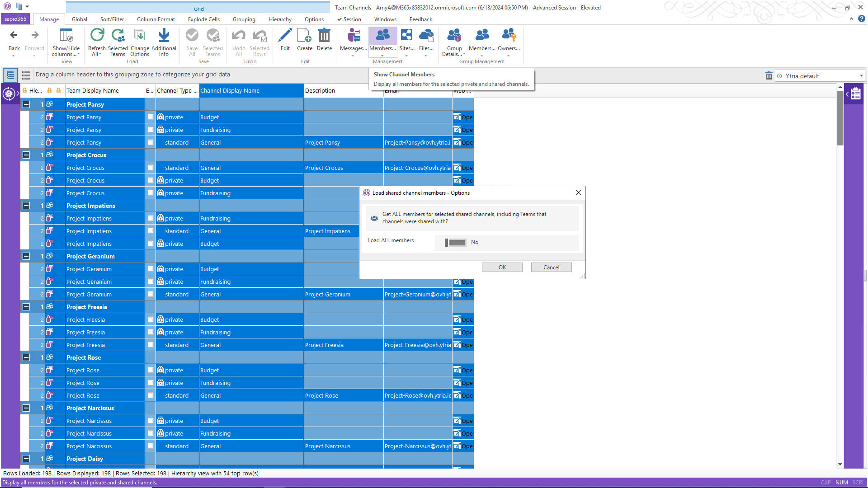Expand the right side clipboard panel

854,94
